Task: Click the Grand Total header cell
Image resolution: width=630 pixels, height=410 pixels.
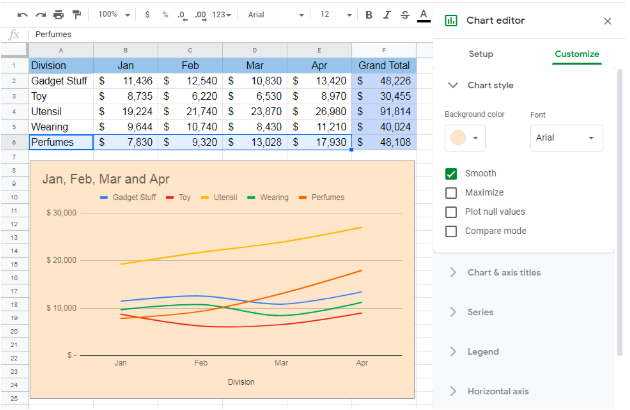Action: pyautogui.click(x=384, y=66)
